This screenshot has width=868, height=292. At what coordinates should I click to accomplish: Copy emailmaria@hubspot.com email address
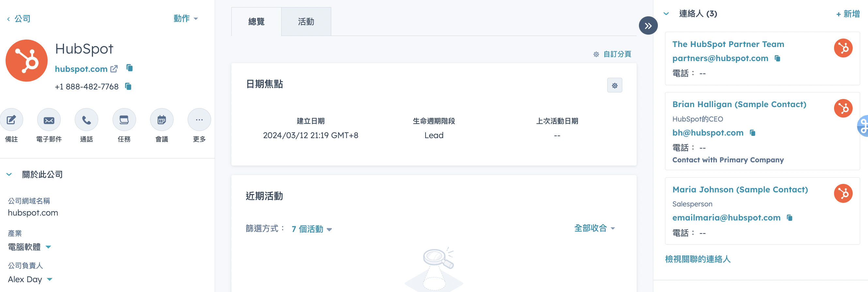(x=789, y=218)
